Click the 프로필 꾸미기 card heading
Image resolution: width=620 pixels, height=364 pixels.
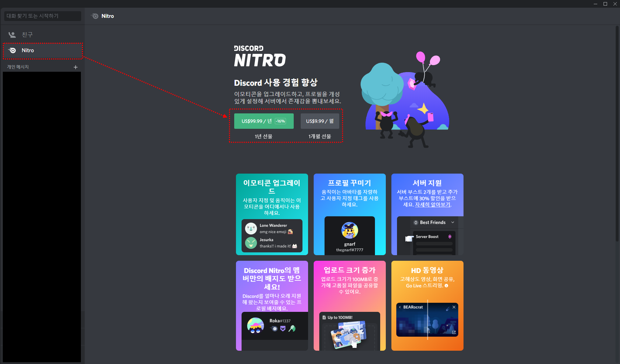pos(350,183)
